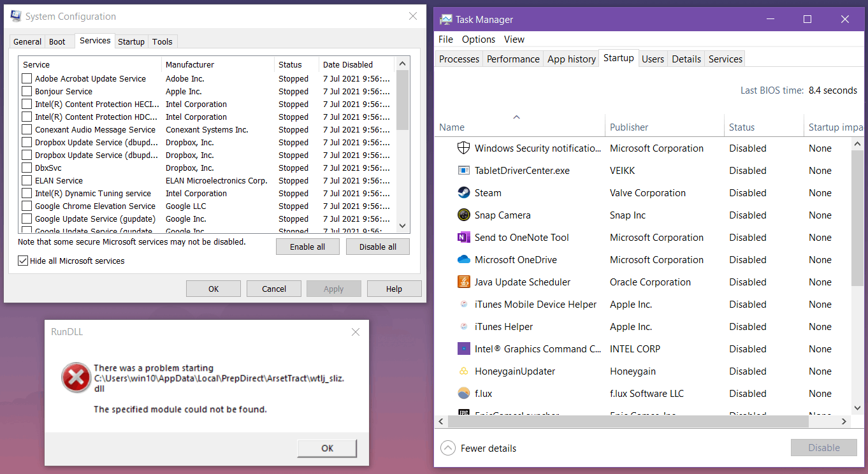Click the Publisher column header in Task Manager
This screenshot has width=868, height=474.
pos(664,127)
